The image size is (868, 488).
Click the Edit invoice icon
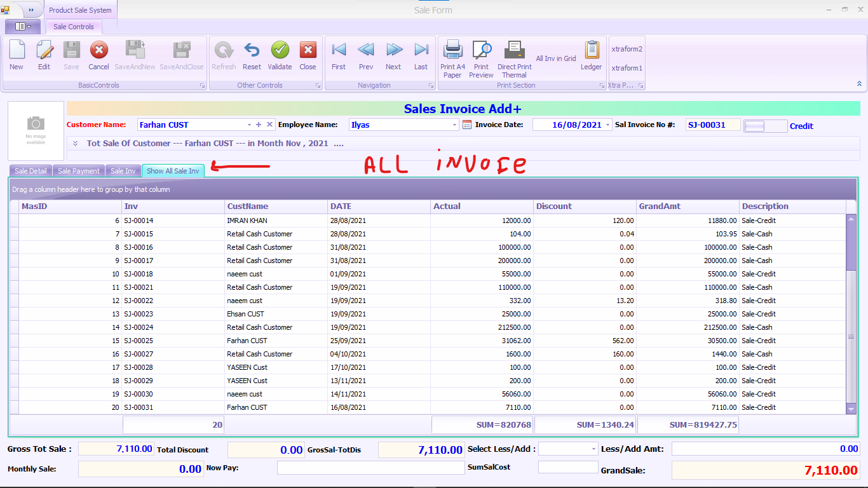(44, 55)
